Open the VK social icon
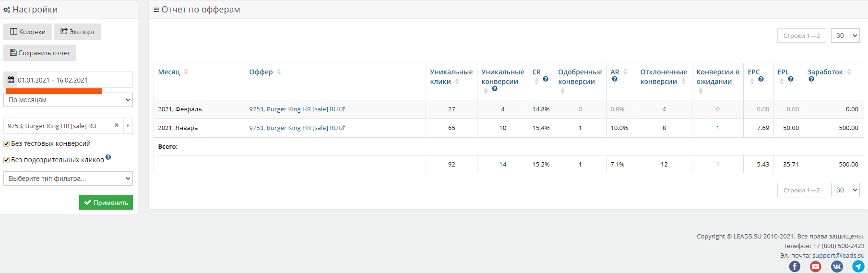The image size is (868, 273). (837, 266)
